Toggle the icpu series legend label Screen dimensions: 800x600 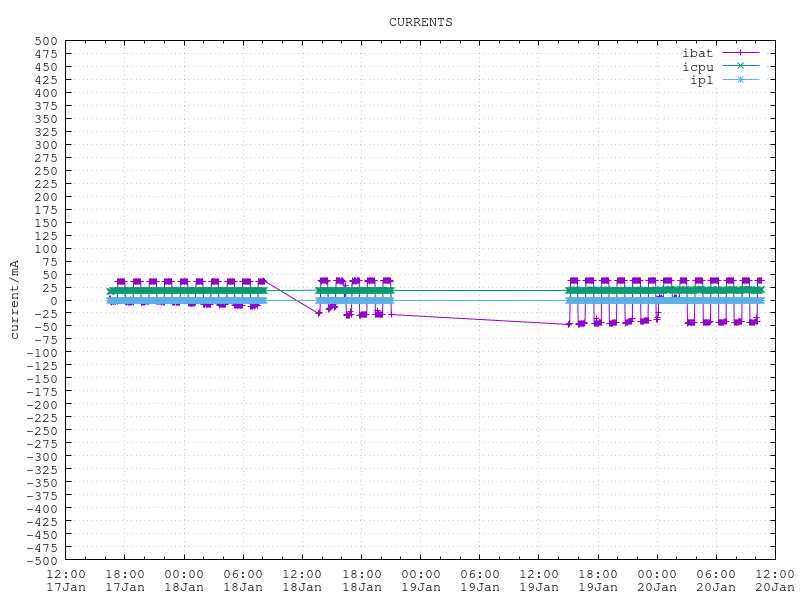coord(697,66)
